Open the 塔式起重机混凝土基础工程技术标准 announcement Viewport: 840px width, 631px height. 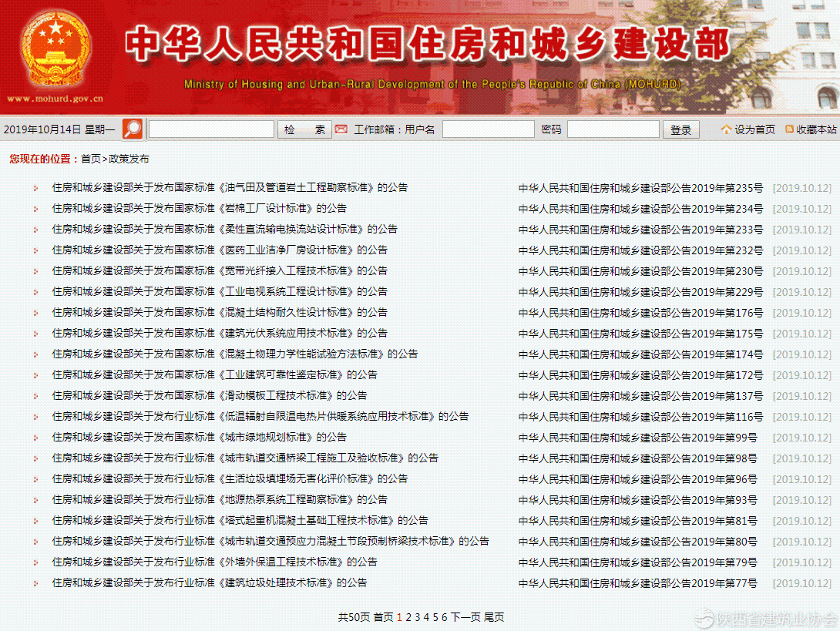(240, 521)
